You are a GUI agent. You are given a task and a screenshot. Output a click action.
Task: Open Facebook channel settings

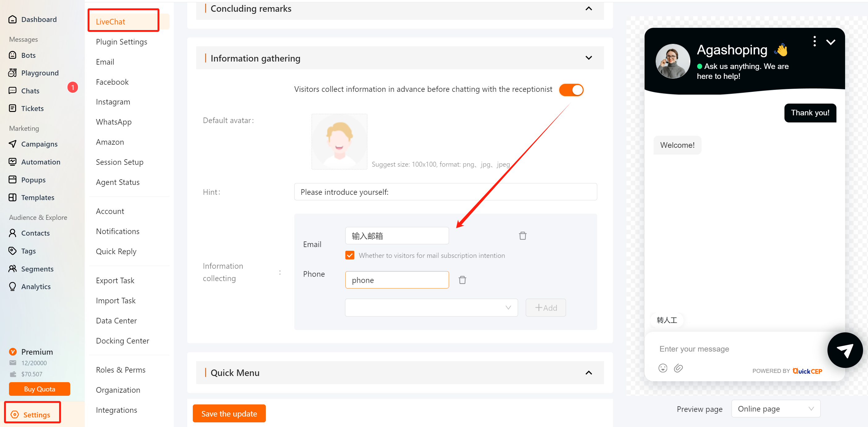click(x=112, y=82)
